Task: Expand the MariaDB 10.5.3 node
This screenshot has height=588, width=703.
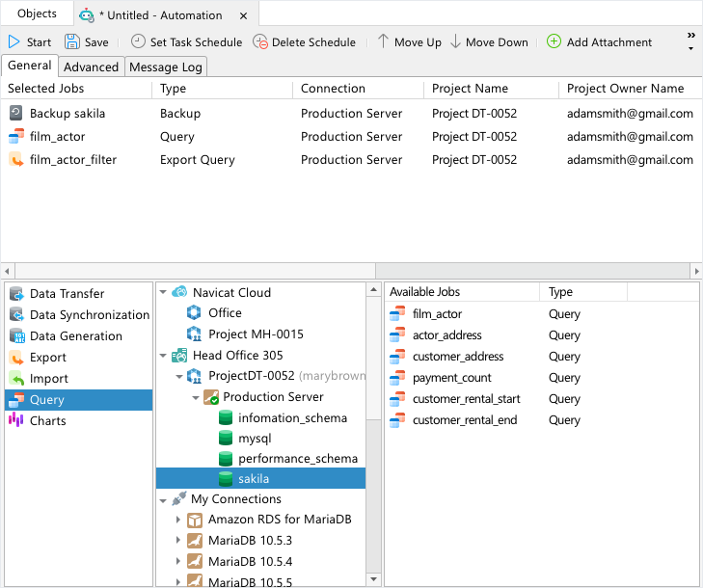Action: 178,540
